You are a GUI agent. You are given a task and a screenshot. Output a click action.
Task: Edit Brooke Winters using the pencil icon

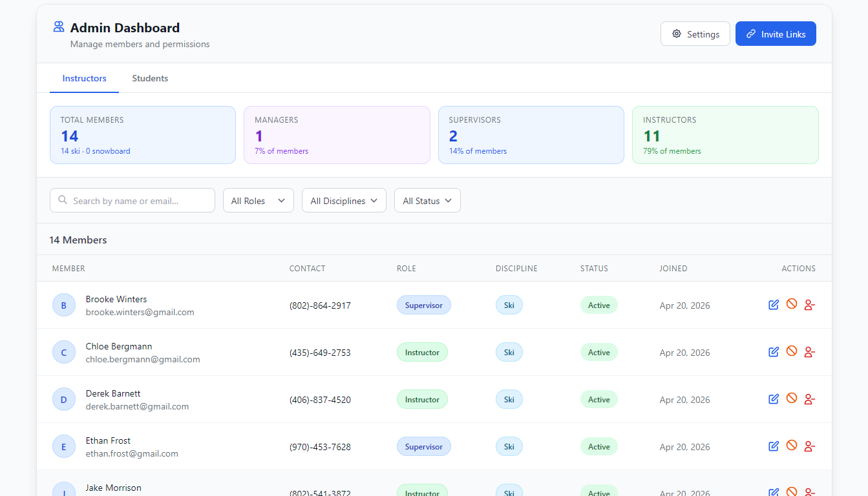[x=774, y=305]
